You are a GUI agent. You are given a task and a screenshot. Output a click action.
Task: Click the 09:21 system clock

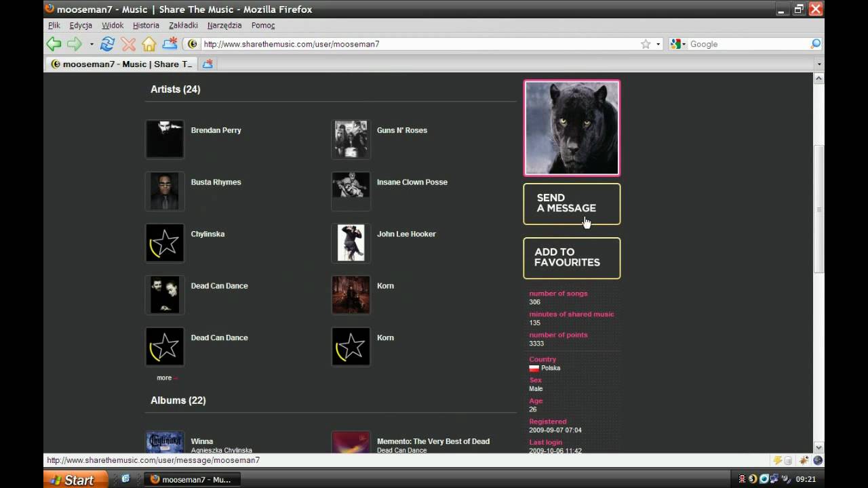click(x=806, y=479)
